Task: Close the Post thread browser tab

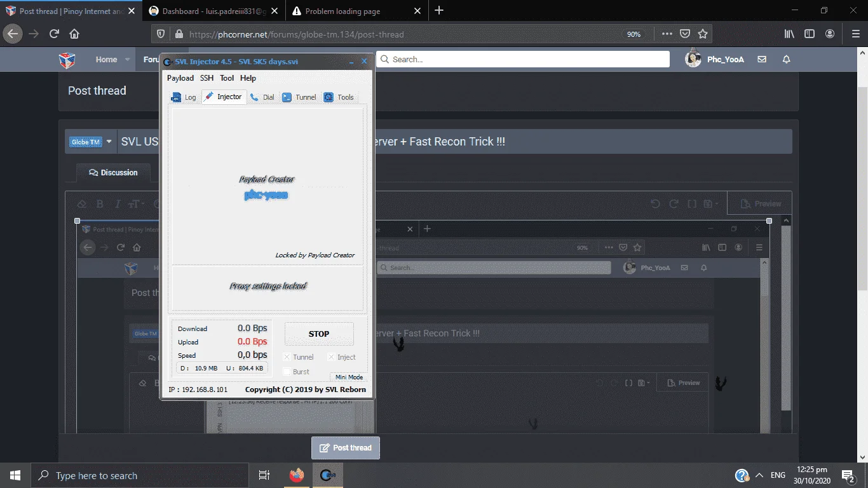Action: (x=133, y=11)
